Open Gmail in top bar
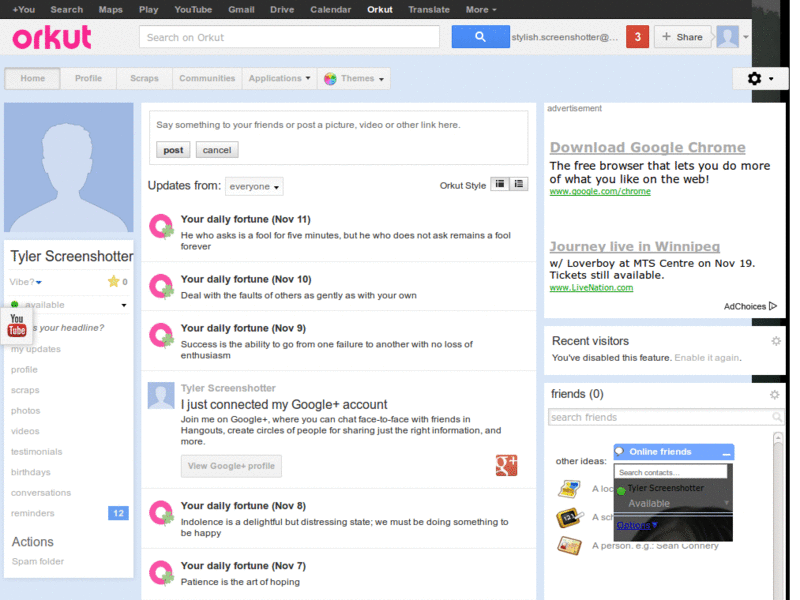 241,9
